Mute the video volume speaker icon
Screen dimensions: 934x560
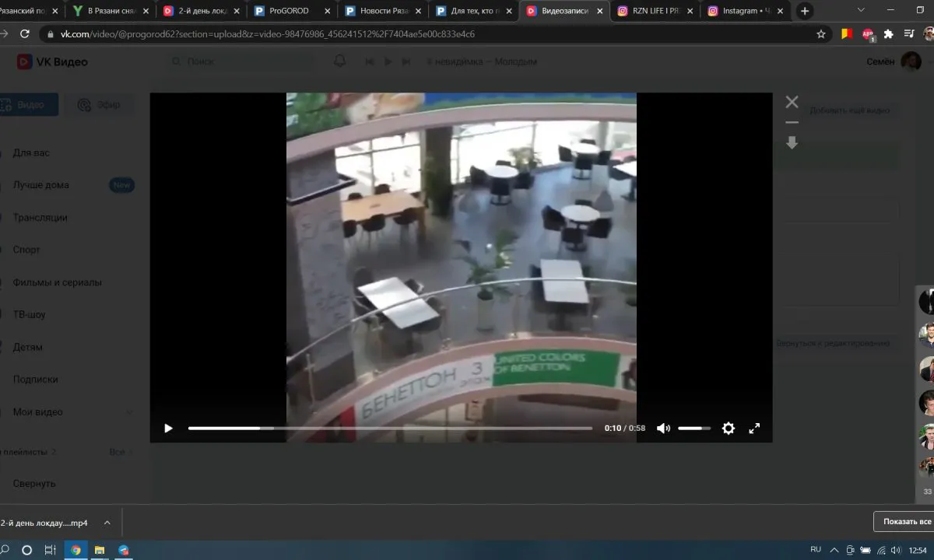click(x=663, y=428)
